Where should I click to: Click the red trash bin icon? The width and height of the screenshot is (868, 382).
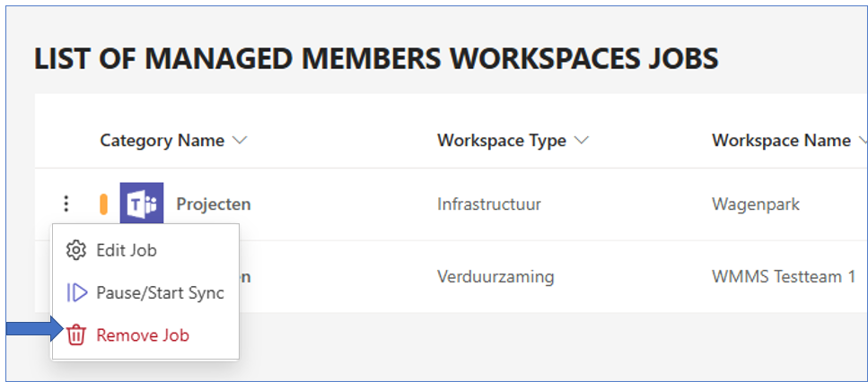[75, 335]
